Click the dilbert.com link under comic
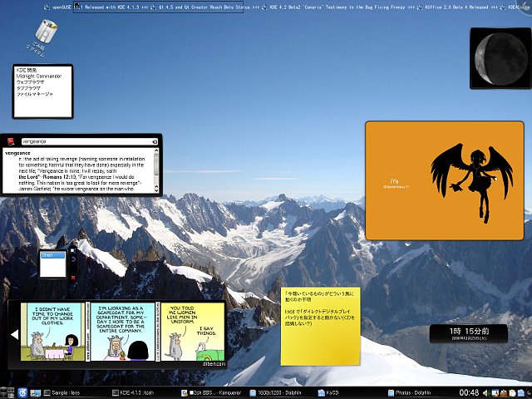The height and width of the screenshot is (399, 532). click(x=214, y=364)
